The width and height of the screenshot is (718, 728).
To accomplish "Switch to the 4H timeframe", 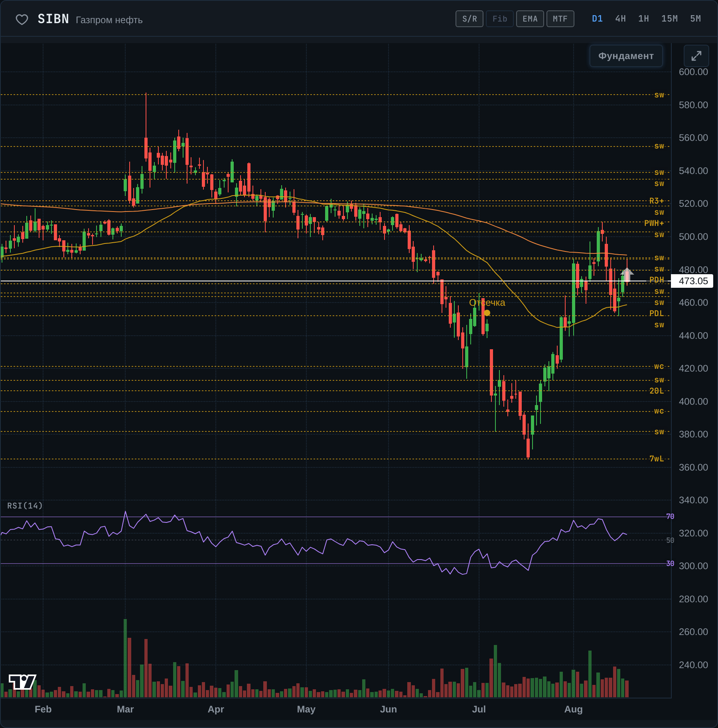I will tap(620, 19).
